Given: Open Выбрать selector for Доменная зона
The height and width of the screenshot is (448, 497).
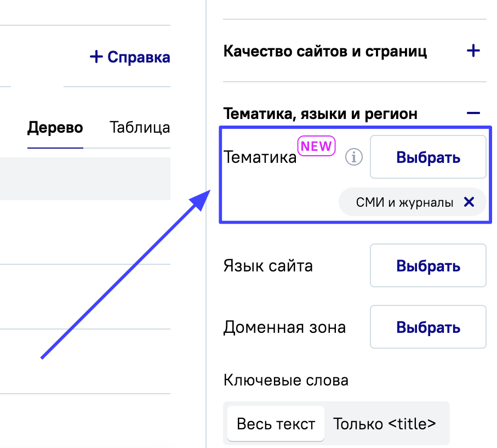Looking at the screenshot, I should pyautogui.click(x=428, y=327).
